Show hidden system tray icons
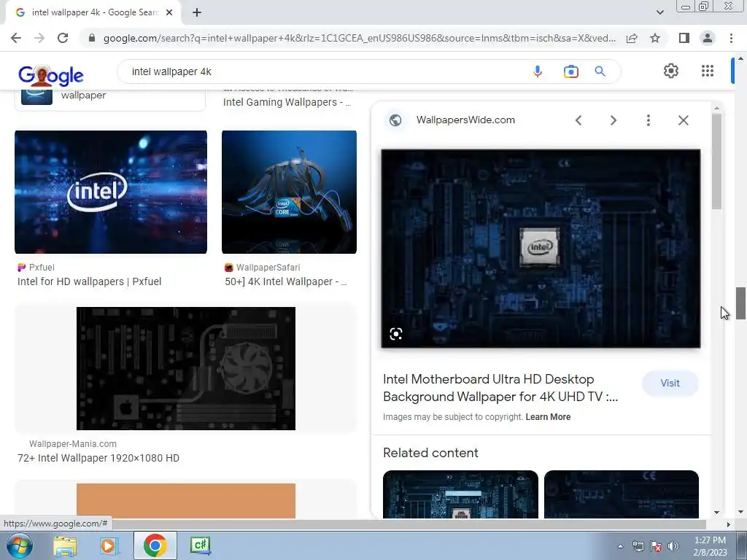 (x=620, y=547)
